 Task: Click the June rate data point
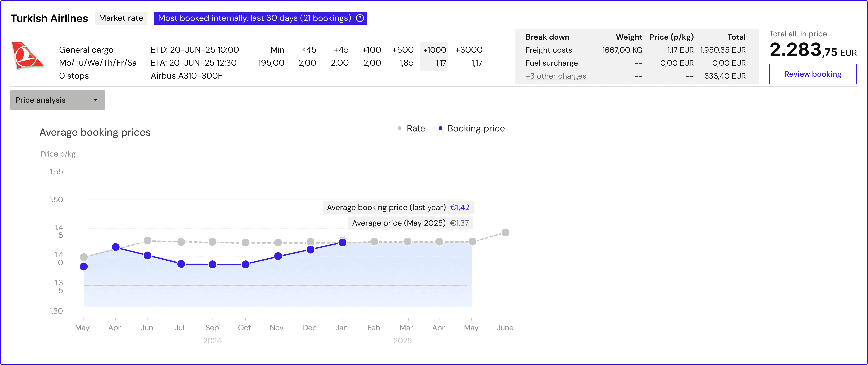[505, 232]
